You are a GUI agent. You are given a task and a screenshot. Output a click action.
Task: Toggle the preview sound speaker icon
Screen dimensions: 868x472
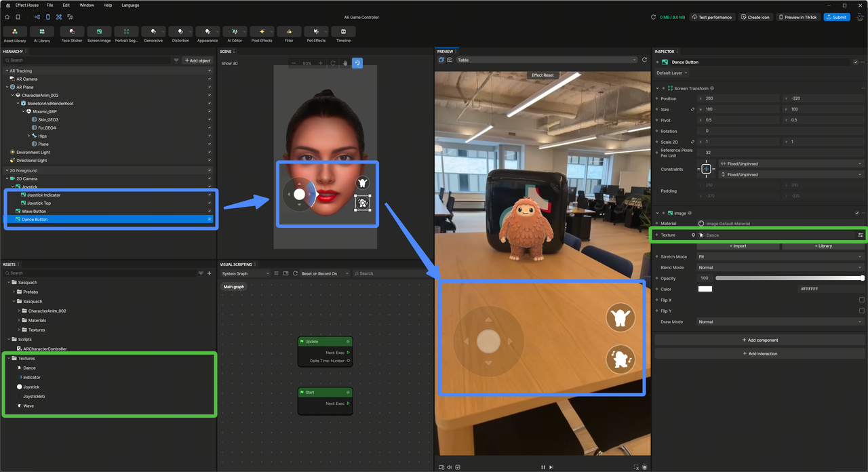[x=450, y=467]
